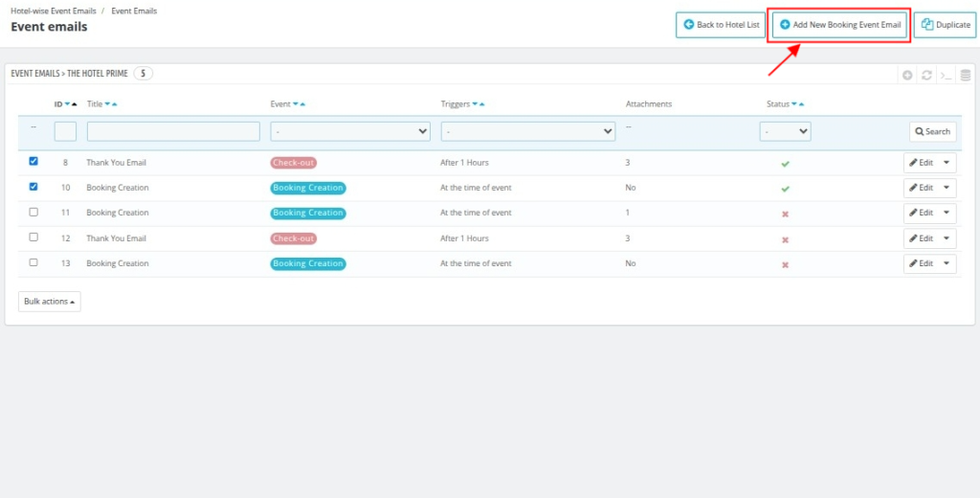
Task: Click Add New Booking Event Email button
Action: [839, 25]
